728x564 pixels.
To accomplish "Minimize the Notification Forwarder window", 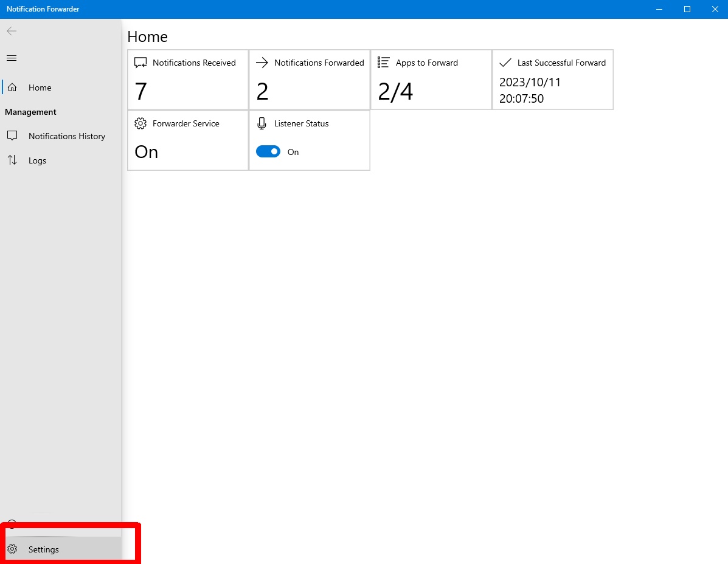I will point(659,9).
